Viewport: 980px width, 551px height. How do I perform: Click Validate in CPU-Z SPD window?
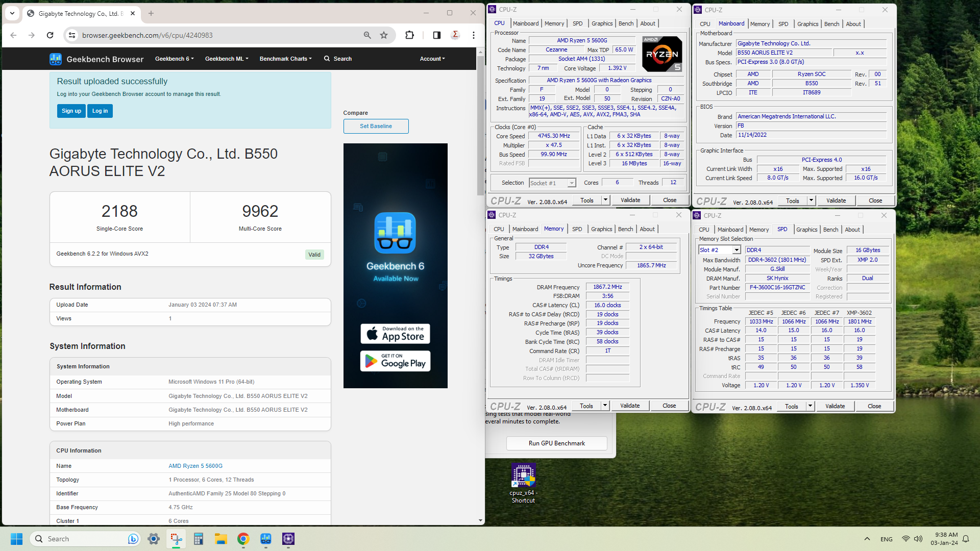[835, 407]
